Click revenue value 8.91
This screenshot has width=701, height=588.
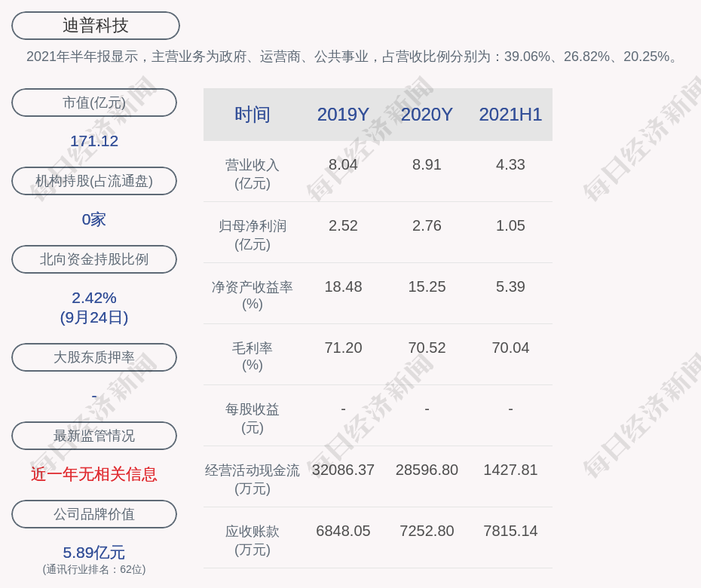pos(427,164)
